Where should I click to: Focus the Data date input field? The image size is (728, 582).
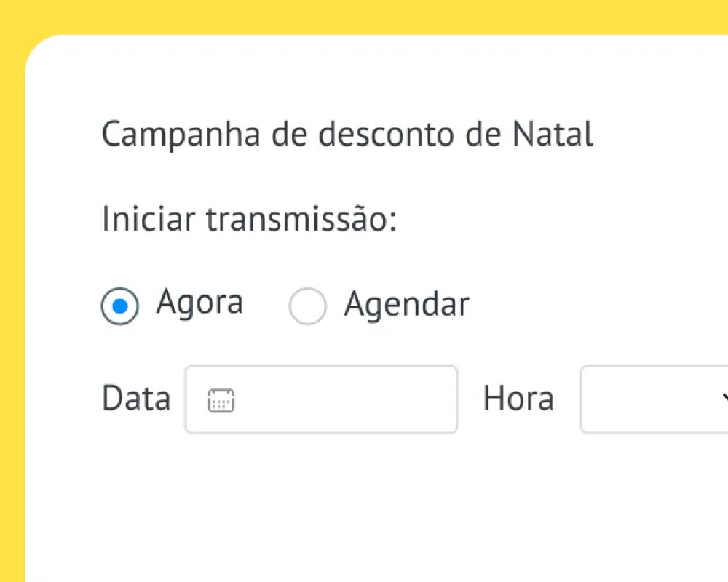tap(342, 399)
